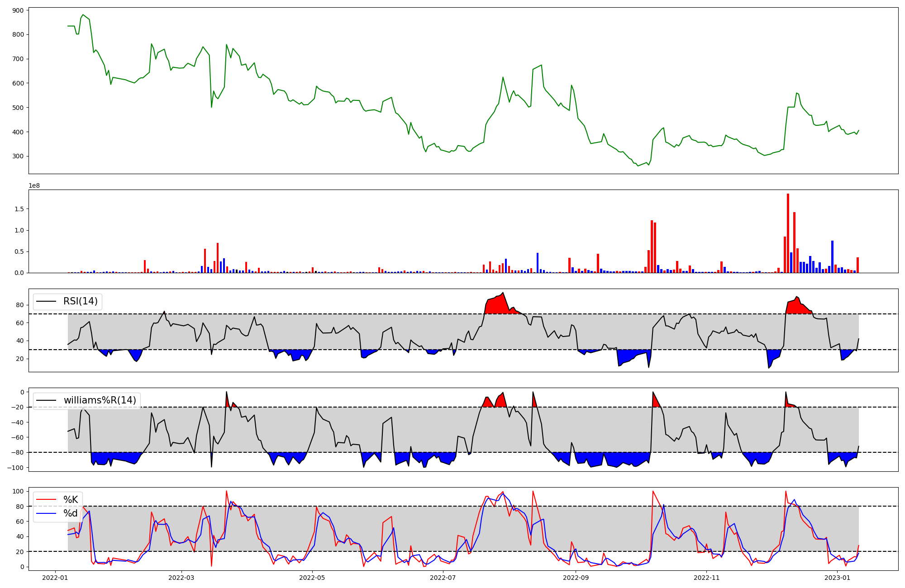
Task: Click the %K legend text
Action: click(x=71, y=500)
